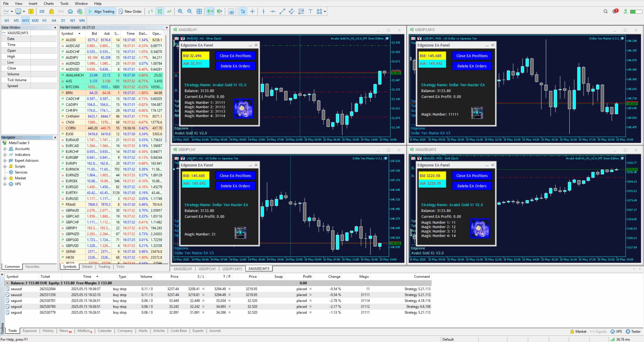
Task: Open the Charts menu
Action: coord(49,4)
